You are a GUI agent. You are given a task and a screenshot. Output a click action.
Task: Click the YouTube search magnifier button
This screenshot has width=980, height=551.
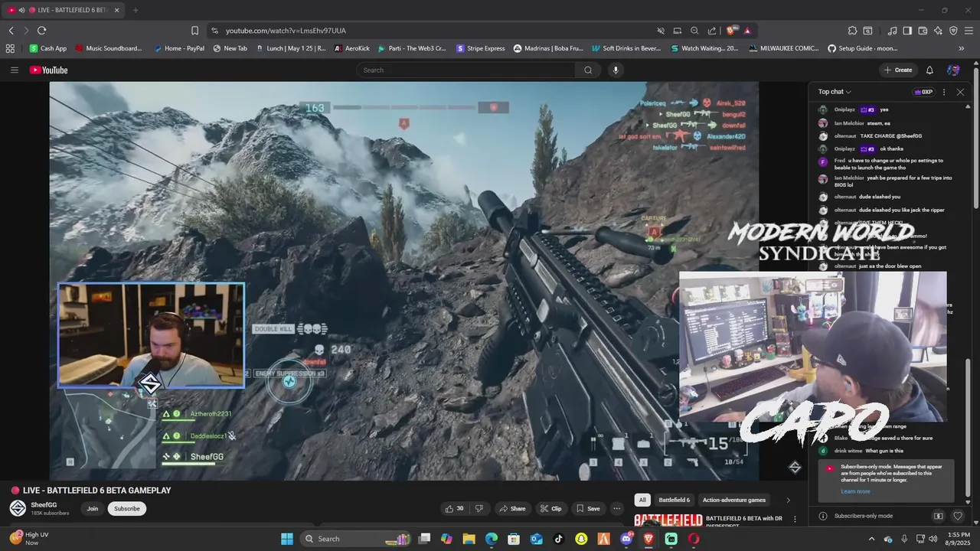tap(588, 70)
